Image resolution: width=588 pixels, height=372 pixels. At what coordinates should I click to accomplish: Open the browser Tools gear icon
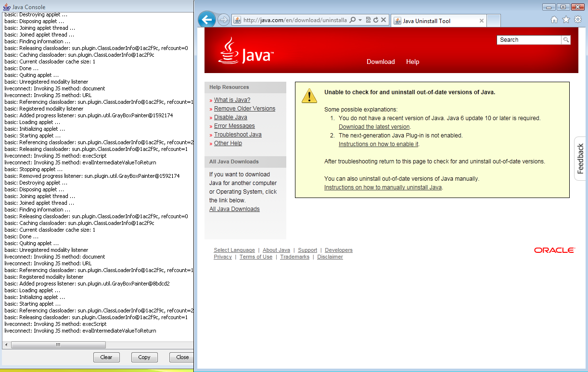coord(578,20)
